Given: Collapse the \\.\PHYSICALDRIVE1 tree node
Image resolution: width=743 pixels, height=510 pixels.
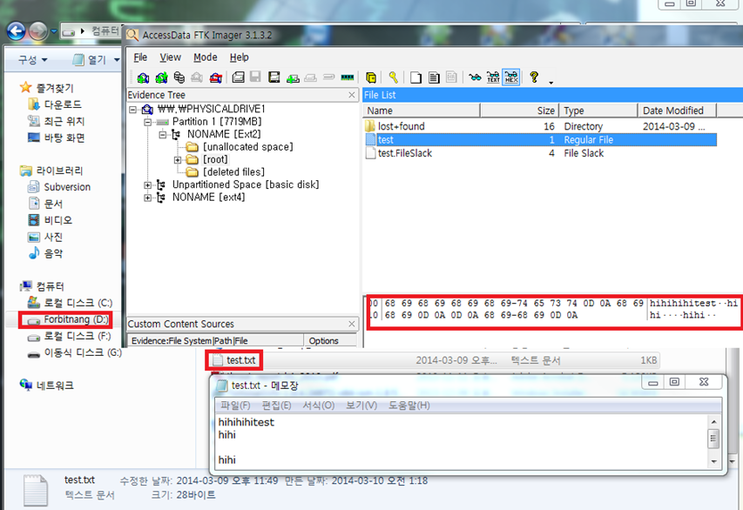Looking at the screenshot, I should pos(133,109).
